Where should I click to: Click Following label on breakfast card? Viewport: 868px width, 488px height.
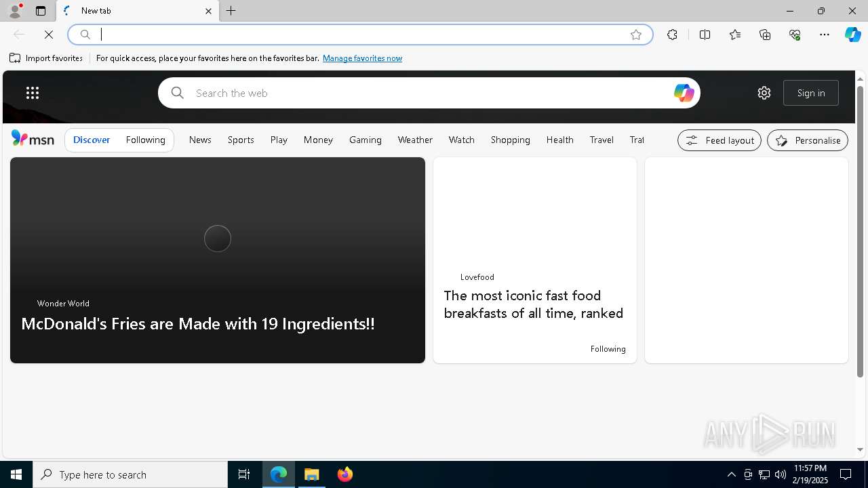(x=608, y=349)
